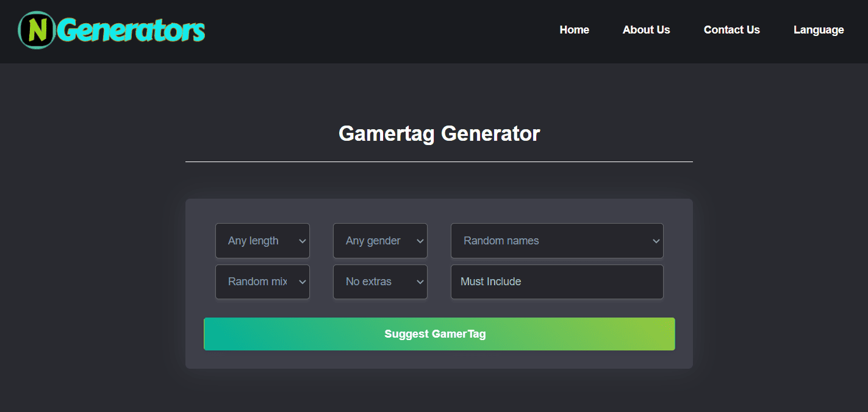Open the Language menu
868x412 pixels.
pos(819,29)
